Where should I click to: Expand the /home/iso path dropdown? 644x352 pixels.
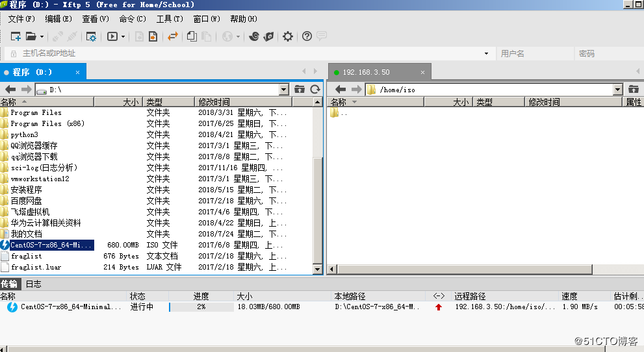pyautogui.click(x=618, y=90)
